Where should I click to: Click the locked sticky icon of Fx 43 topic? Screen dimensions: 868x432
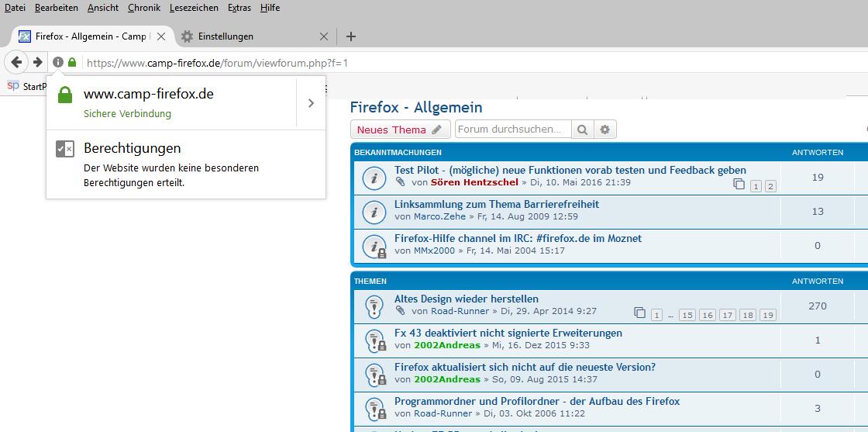[375, 340]
